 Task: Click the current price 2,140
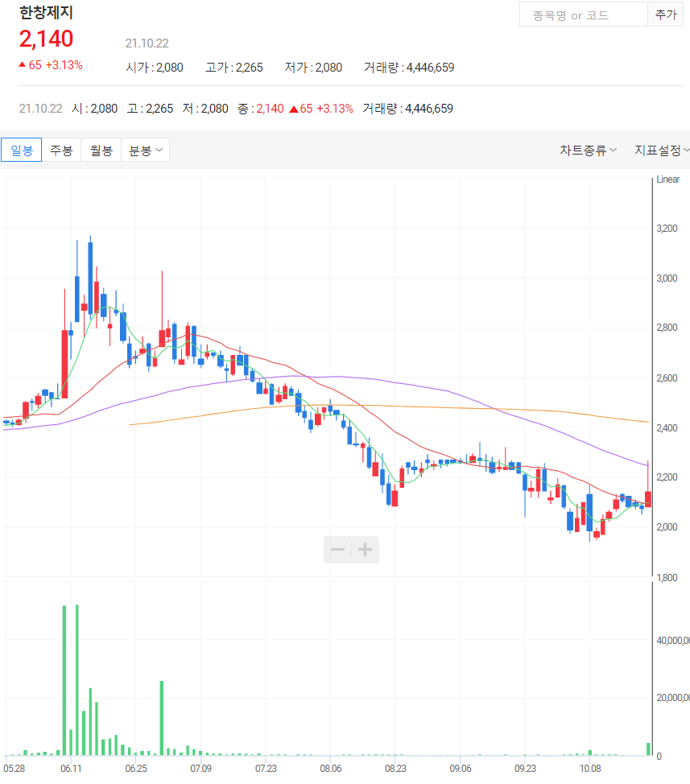tap(46, 39)
